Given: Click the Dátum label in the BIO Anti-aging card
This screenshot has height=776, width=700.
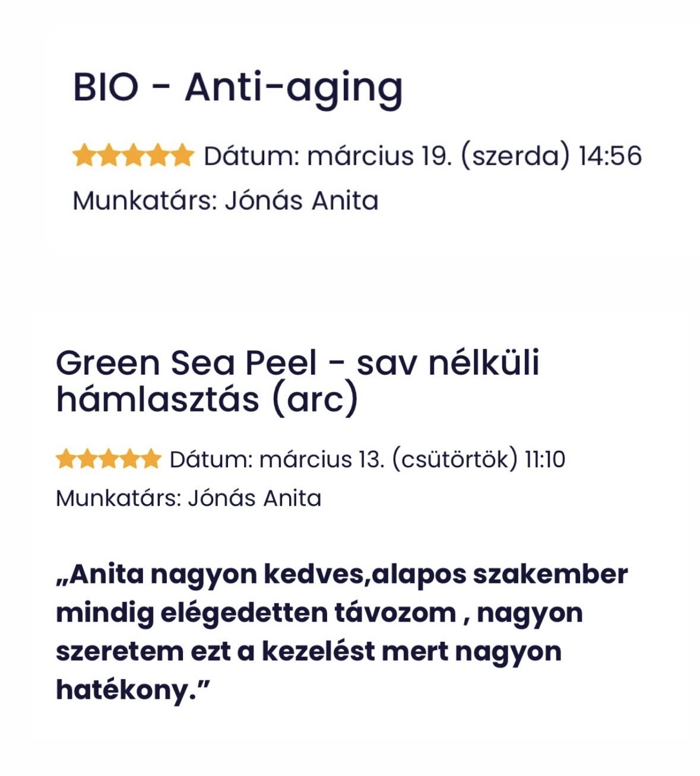Looking at the screenshot, I should 251,156.
